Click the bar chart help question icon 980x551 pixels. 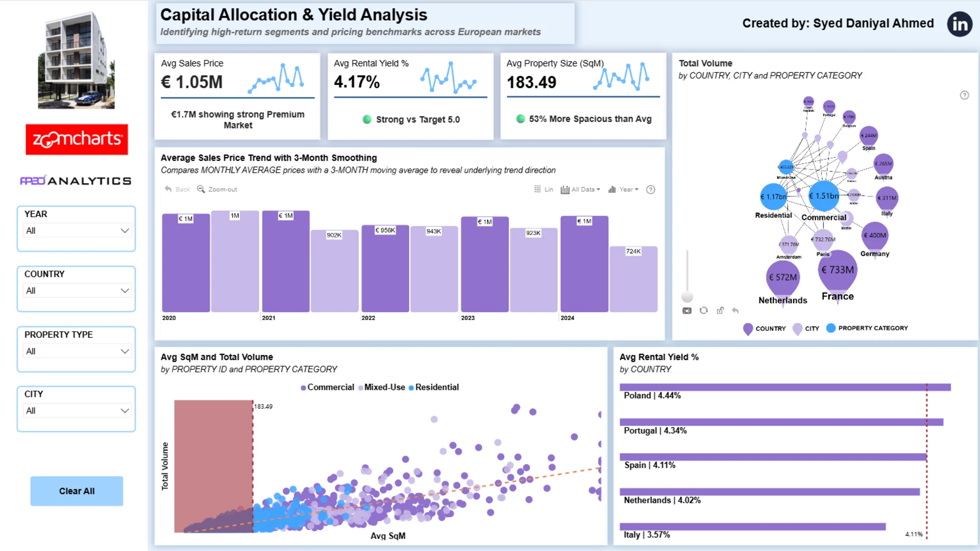[x=651, y=190]
